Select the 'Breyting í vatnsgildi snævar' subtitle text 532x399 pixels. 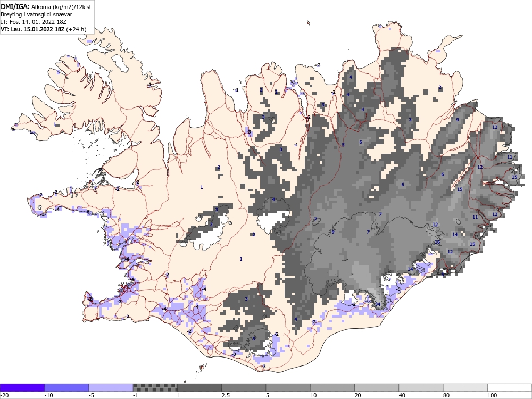pos(36,14)
